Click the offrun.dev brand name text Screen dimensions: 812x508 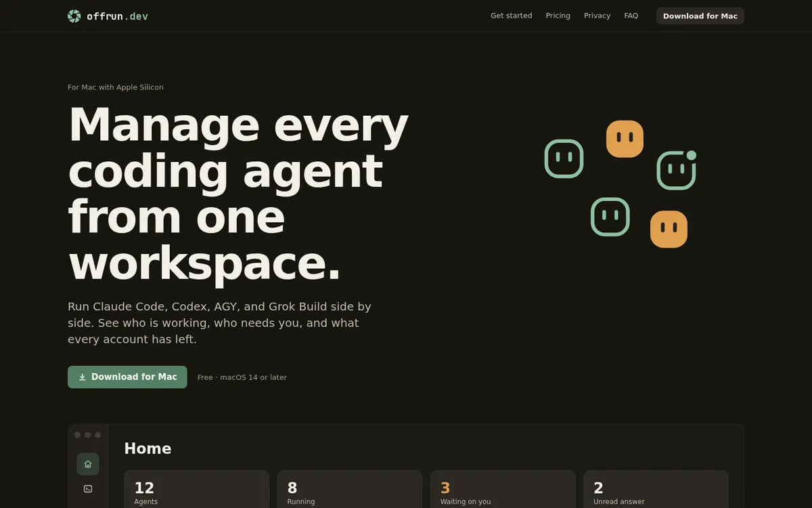117,16
